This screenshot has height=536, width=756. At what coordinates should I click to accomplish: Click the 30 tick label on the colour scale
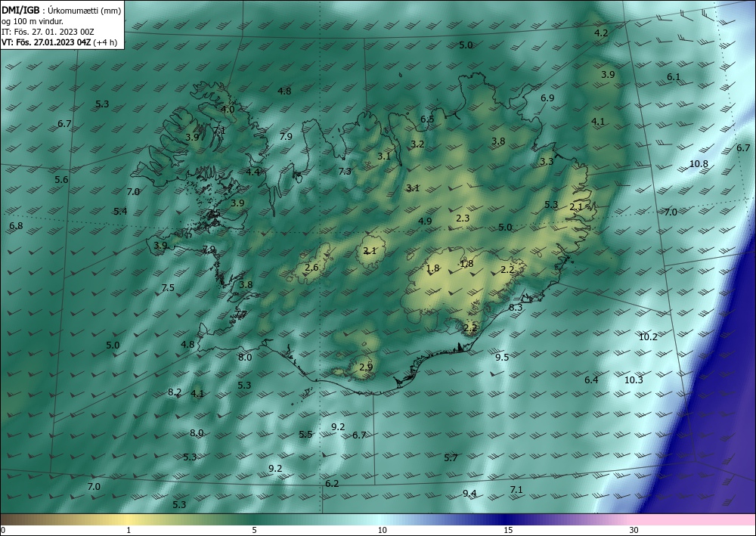click(x=634, y=530)
